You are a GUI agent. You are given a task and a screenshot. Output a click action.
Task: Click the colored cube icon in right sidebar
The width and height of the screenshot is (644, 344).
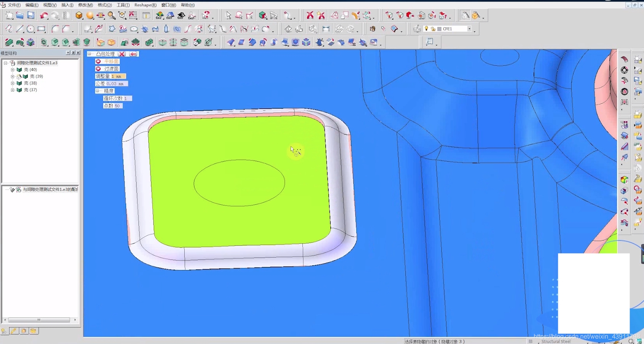pos(624,180)
